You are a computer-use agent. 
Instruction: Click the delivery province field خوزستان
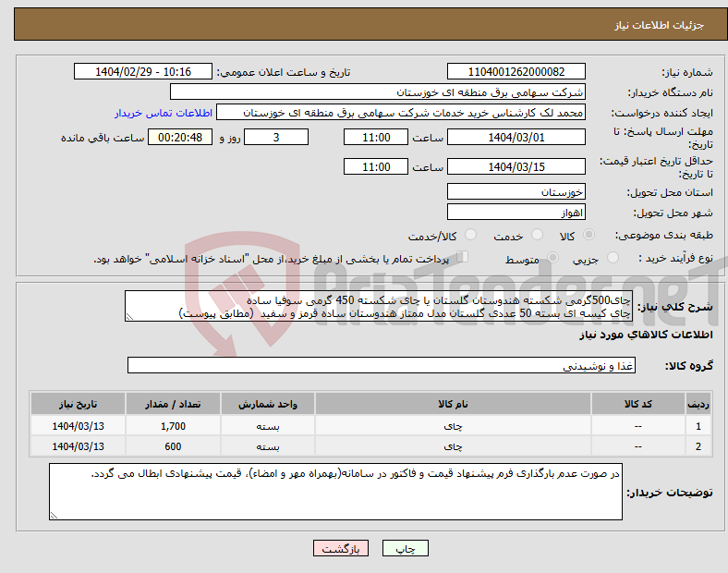516,192
